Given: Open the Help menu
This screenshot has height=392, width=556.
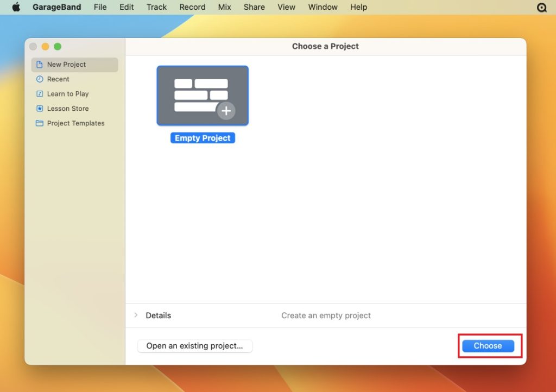Looking at the screenshot, I should click(358, 7).
